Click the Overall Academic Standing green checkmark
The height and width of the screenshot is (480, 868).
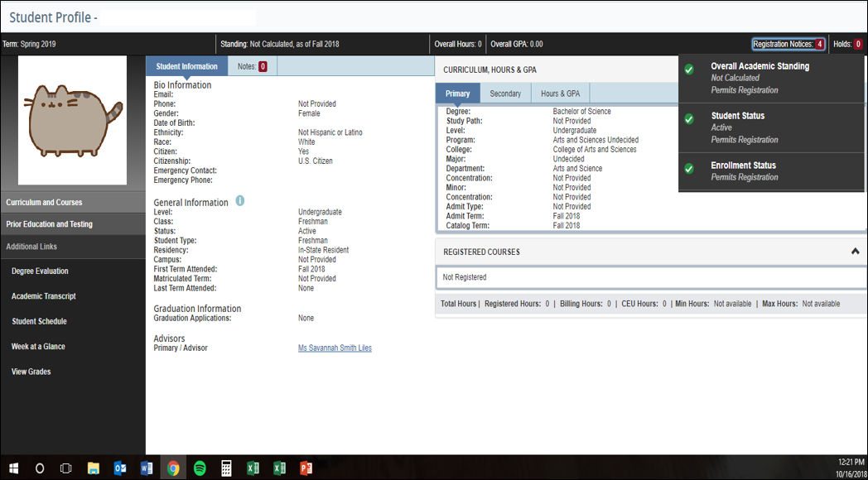[689, 70]
